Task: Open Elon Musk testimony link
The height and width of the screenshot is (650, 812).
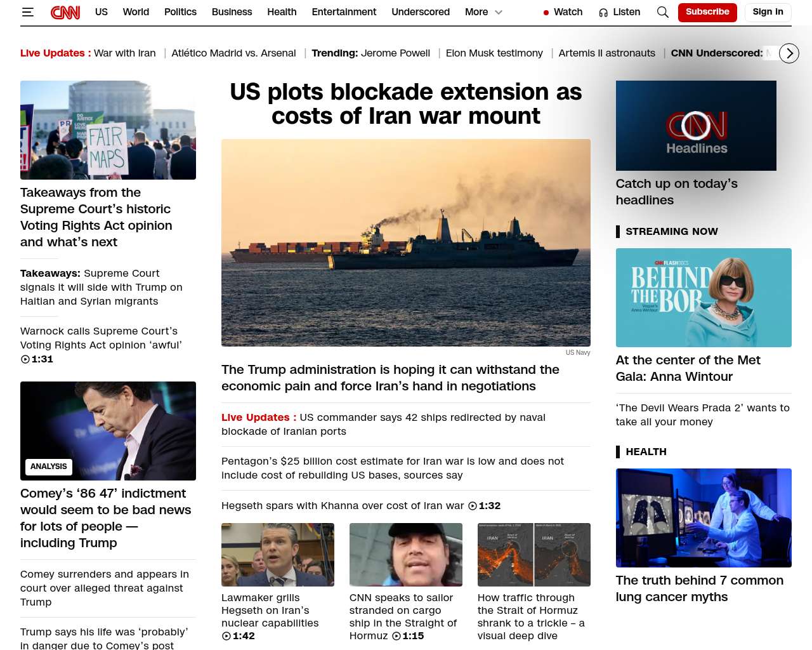Action: click(x=494, y=53)
